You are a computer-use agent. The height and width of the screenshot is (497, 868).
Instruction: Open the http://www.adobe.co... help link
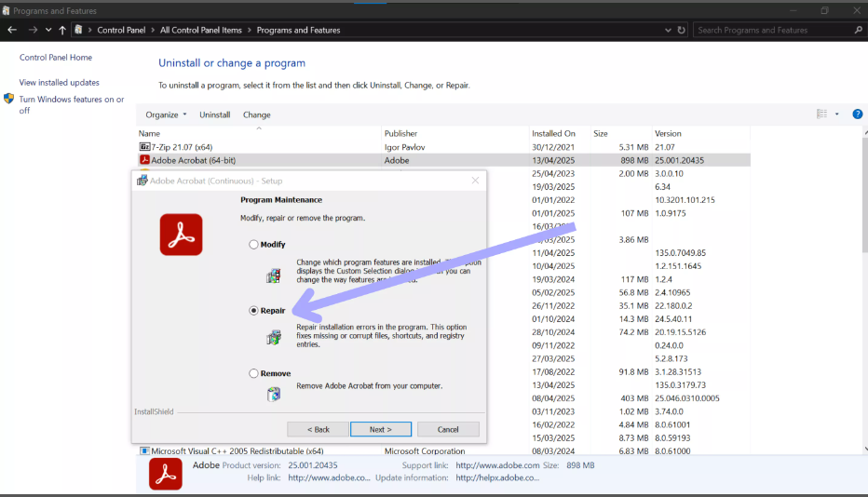(329, 477)
